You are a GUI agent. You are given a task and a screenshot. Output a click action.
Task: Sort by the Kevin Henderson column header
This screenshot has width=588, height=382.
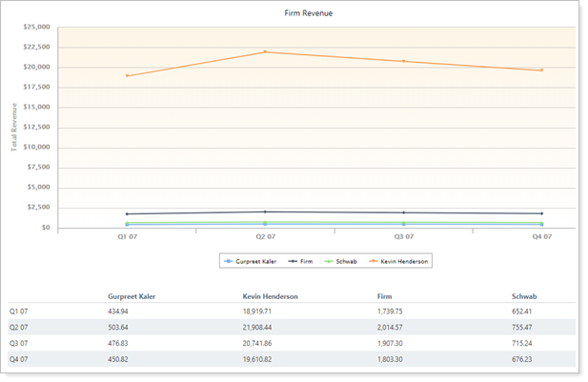[271, 296]
